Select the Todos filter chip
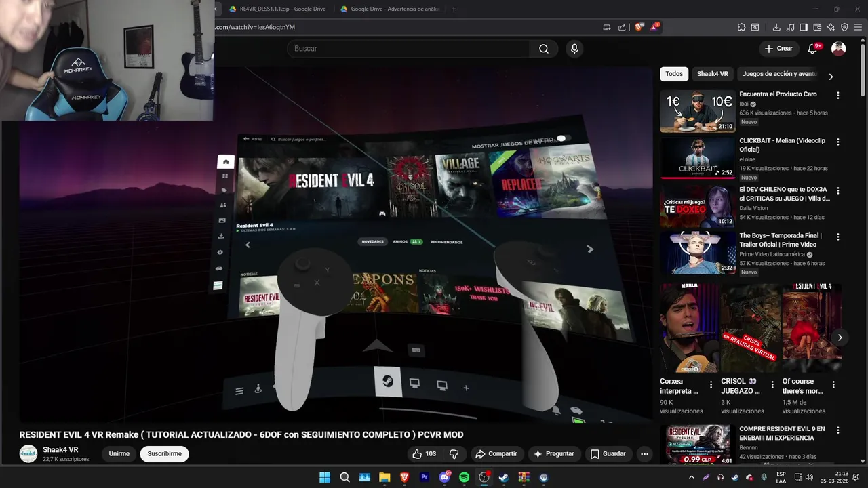868x488 pixels. click(674, 74)
